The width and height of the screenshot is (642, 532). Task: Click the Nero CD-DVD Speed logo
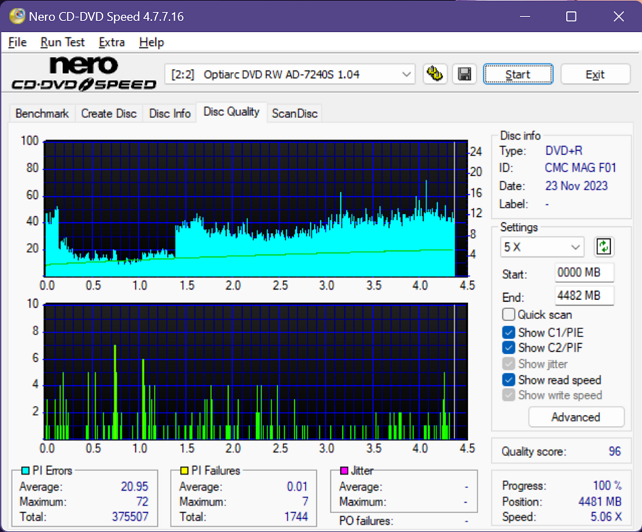(84, 73)
